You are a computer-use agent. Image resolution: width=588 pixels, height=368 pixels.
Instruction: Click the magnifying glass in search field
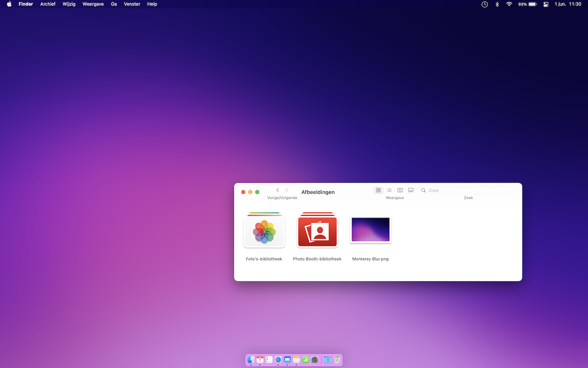pyautogui.click(x=424, y=190)
